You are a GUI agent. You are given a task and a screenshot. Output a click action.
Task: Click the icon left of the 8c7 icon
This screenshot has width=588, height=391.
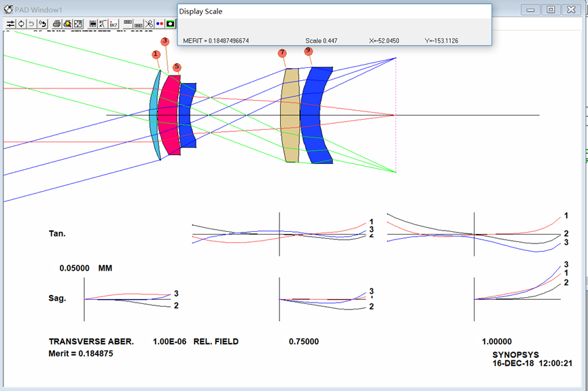click(x=103, y=24)
